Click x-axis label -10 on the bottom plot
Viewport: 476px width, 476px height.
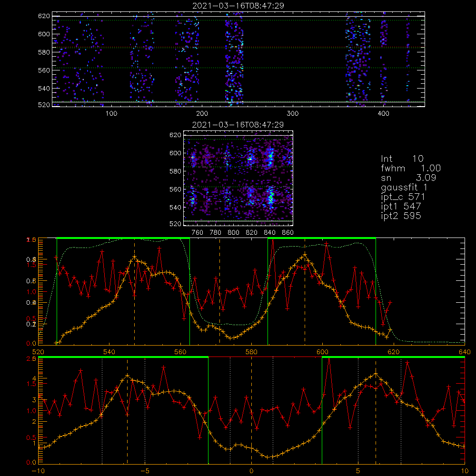38,471
